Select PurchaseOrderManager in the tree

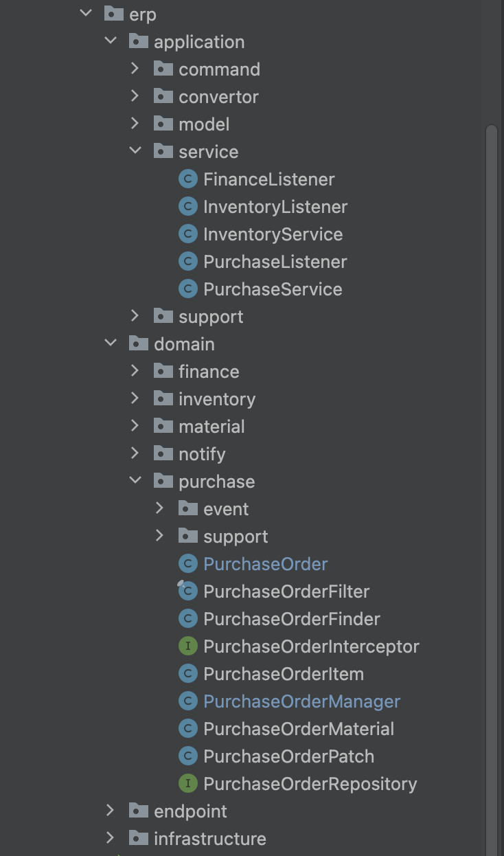[301, 701]
